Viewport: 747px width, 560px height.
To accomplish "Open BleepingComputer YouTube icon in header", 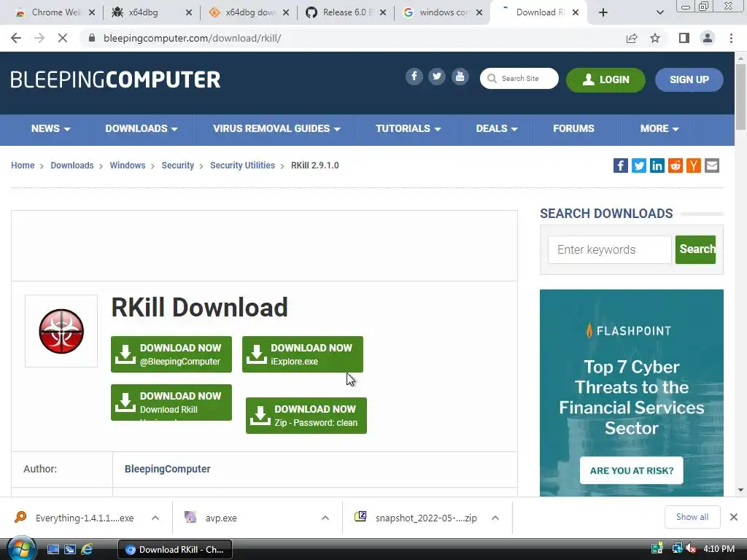I will [x=460, y=77].
